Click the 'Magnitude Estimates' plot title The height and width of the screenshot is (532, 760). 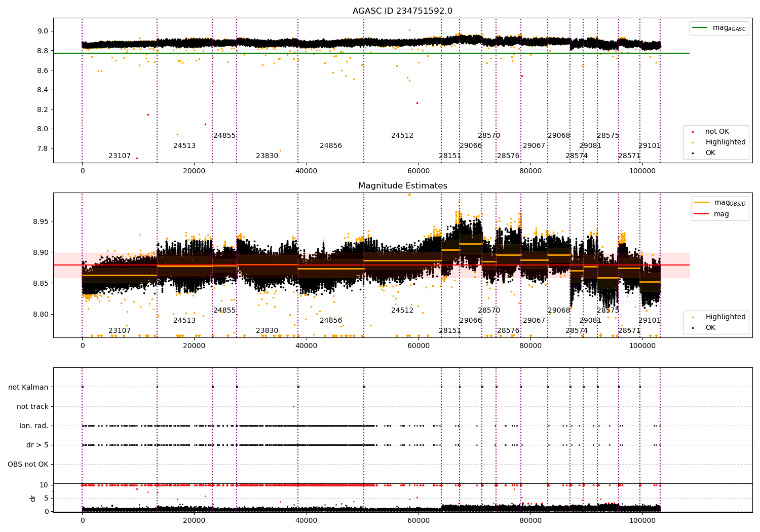point(402,186)
